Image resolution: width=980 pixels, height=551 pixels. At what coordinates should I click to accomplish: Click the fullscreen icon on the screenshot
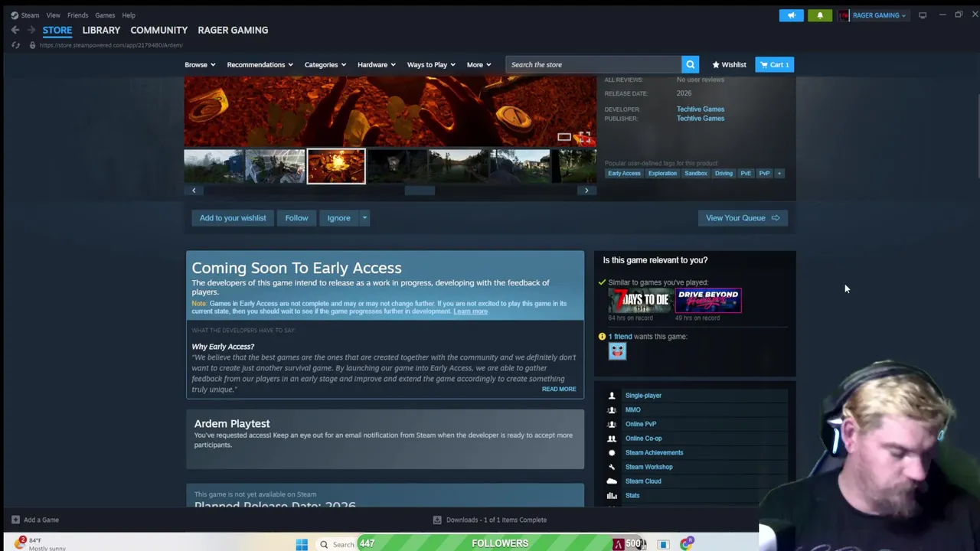click(x=584, y=138)
